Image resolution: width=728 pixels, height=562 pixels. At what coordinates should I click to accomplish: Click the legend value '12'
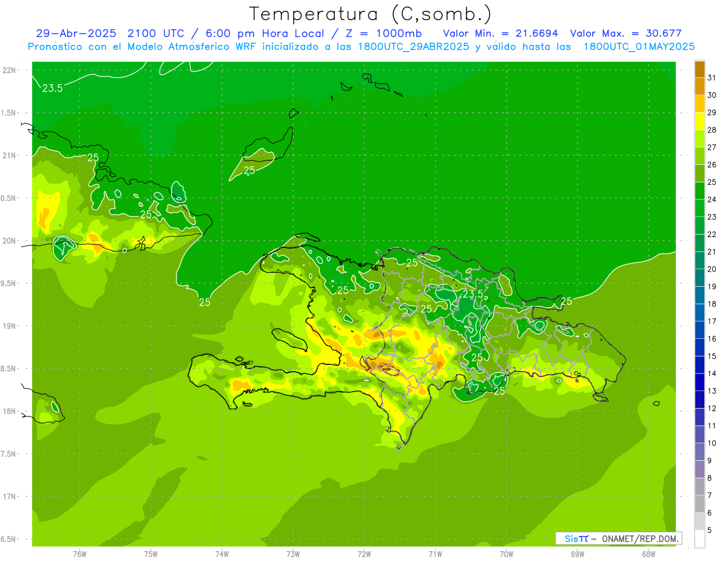tap(712, 409)
